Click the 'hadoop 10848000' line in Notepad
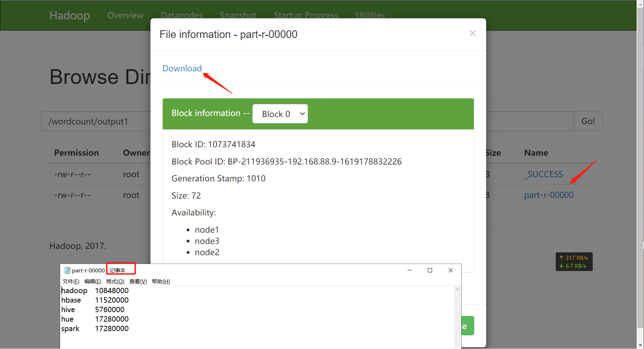Screen dimensions: 644x349 95,291
